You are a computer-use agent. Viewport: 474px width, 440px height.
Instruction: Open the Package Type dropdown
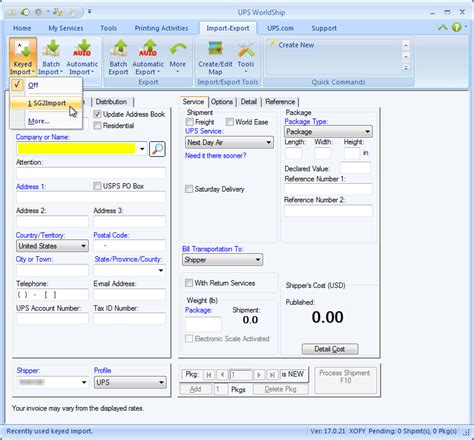328,132
